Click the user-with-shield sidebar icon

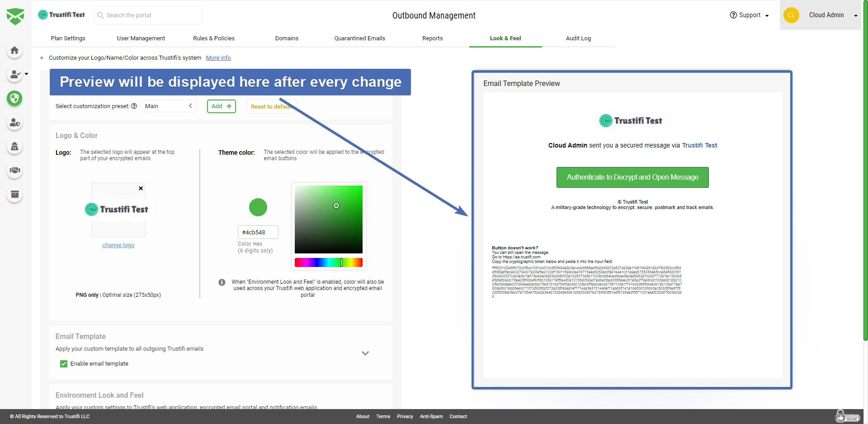14,123
